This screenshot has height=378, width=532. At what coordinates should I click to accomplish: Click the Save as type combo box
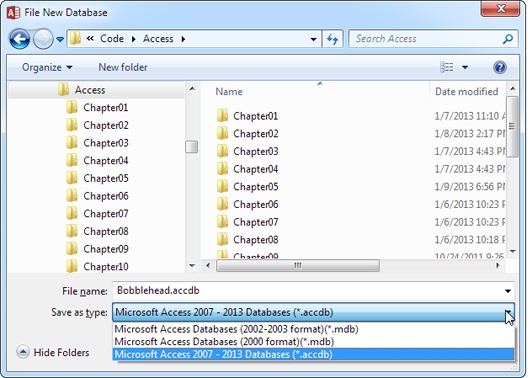[313, 312]
